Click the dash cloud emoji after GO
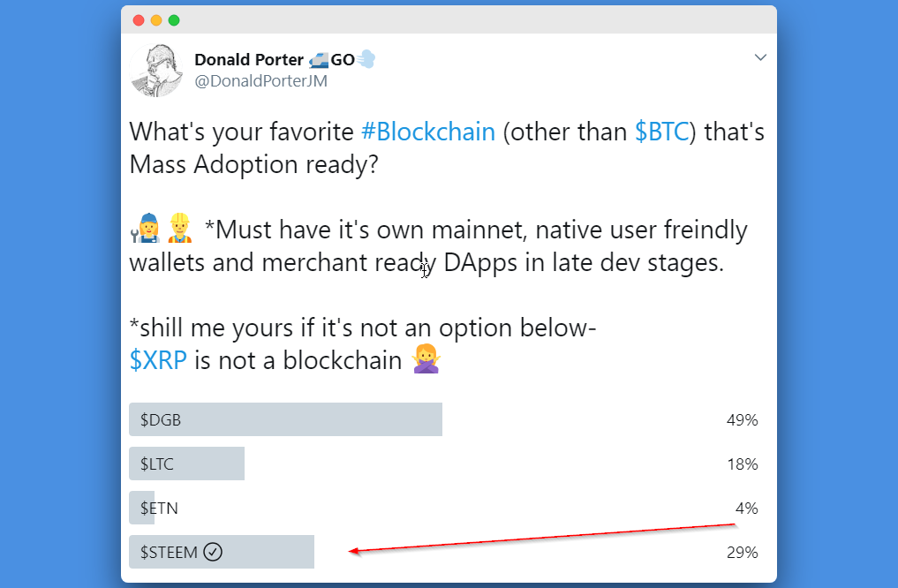 (366, 59)
